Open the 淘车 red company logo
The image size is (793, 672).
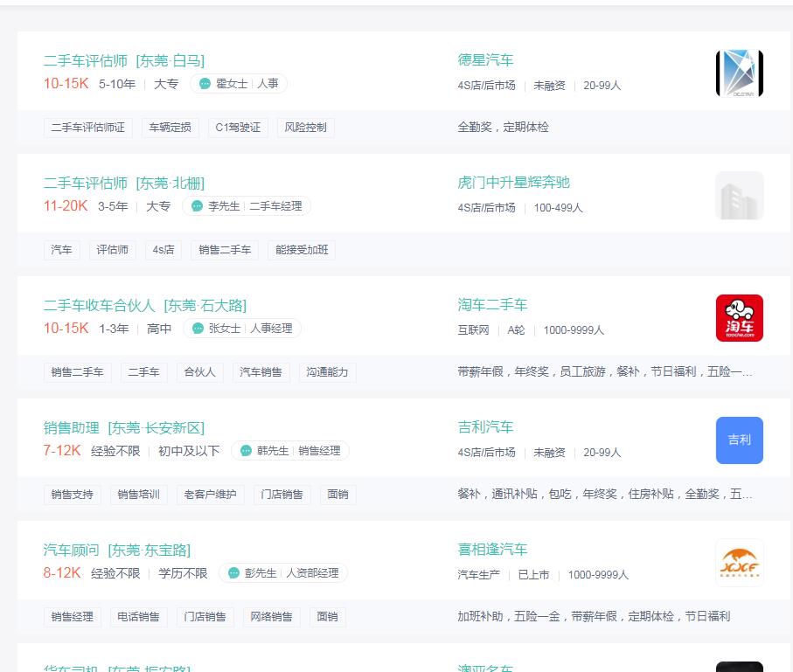pyautogui.click(x=740, y=318)
